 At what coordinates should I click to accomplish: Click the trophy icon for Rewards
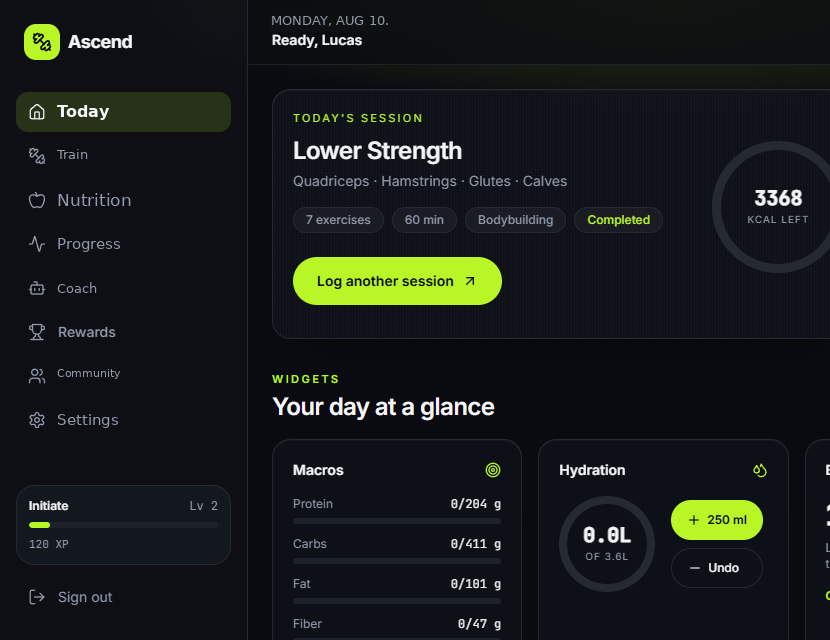37,332
